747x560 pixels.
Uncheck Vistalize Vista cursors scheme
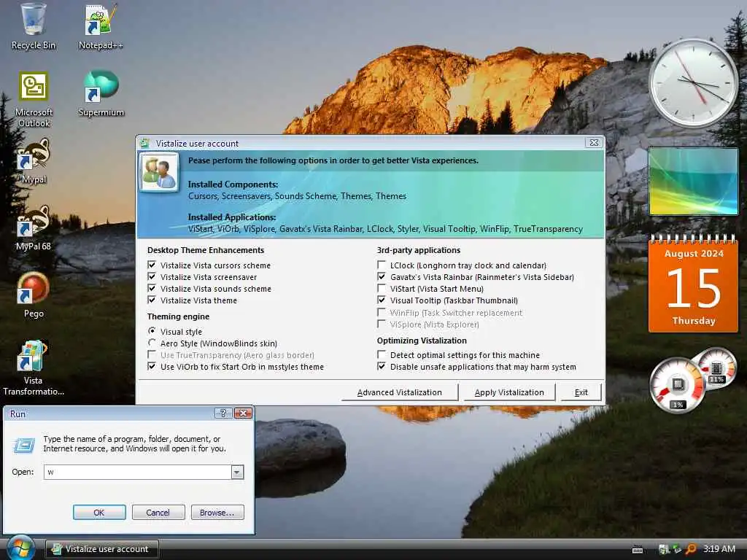[152, 265]
